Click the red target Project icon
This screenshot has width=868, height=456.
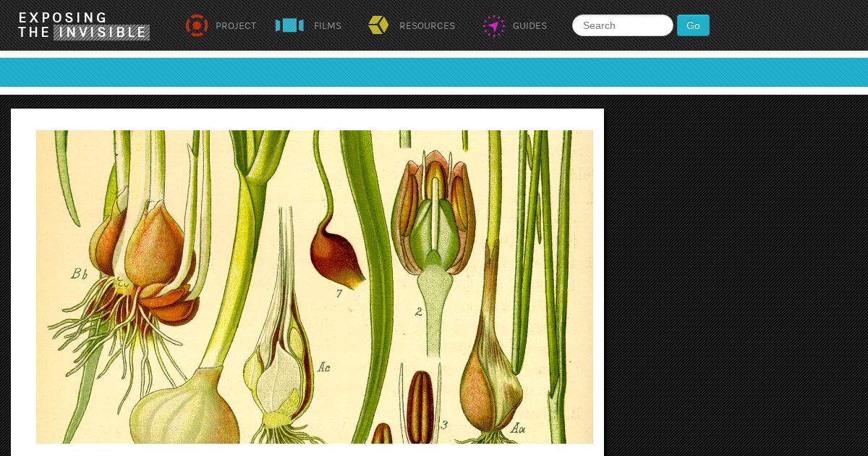click(197, 25)
